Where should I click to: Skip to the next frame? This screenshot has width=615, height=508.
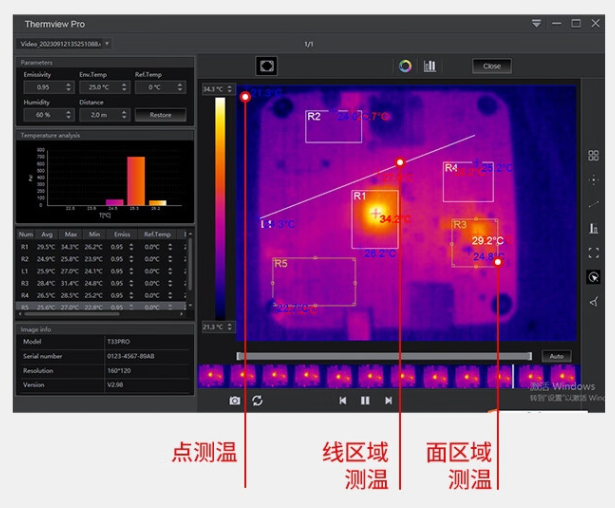point(388,400)
